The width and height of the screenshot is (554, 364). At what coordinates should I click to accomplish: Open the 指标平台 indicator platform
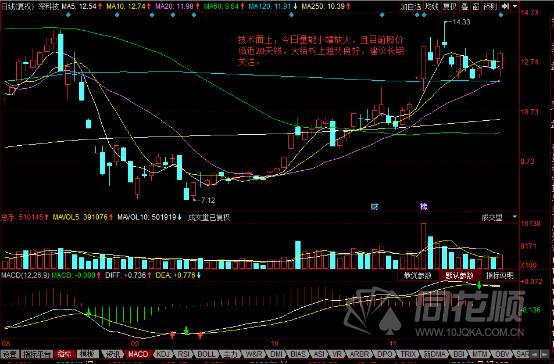pos(37,354)
